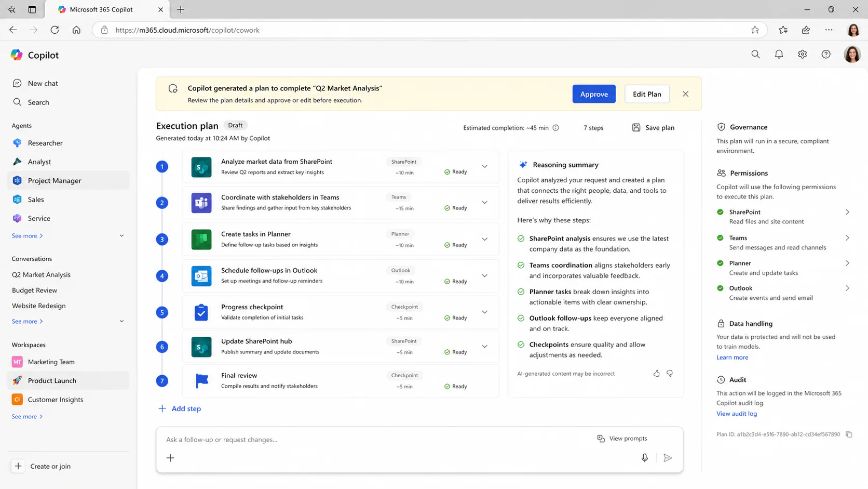Image resolution: width=868 pixels, height=489 pixels.
Task: Click the microphone icon in prompt box
Action: click(x=644, y=458)
